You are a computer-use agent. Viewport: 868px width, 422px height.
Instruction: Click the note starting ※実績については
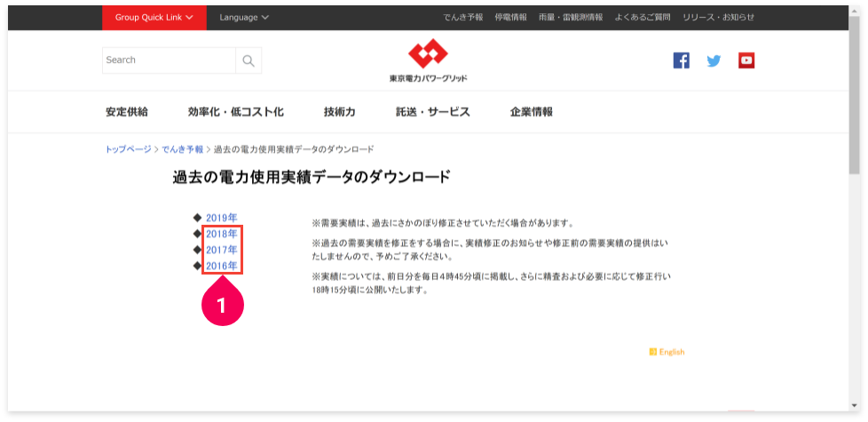492,283
